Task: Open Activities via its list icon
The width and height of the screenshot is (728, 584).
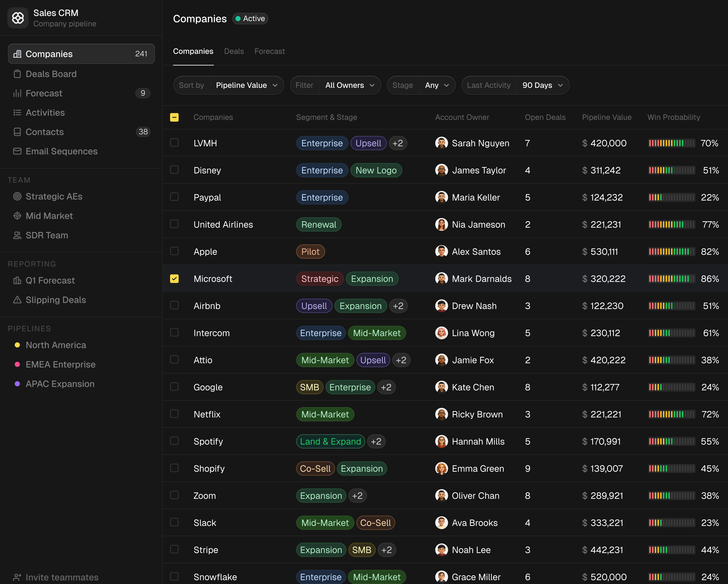Action: [17, 112]
